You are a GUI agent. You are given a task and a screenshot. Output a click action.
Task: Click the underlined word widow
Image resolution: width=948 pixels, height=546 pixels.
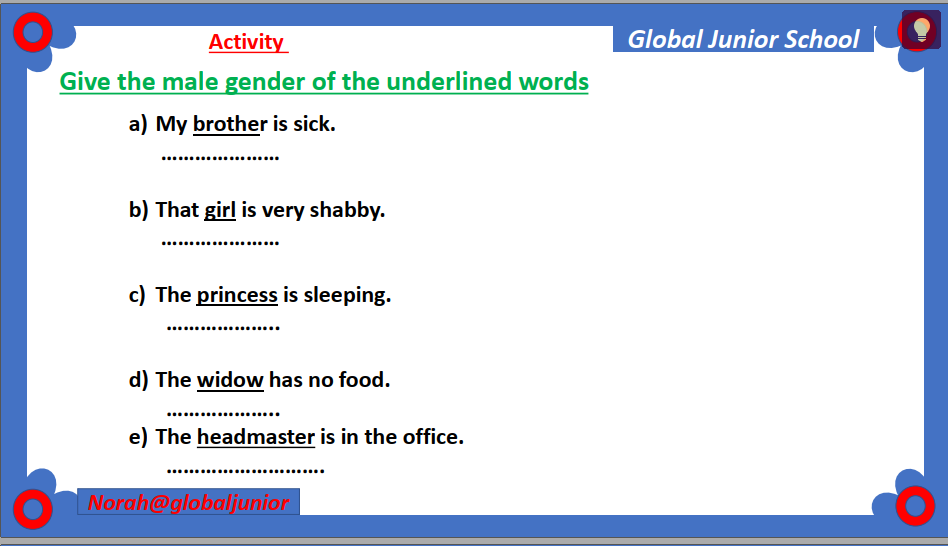pyautogui.click(x=230, y=380)
